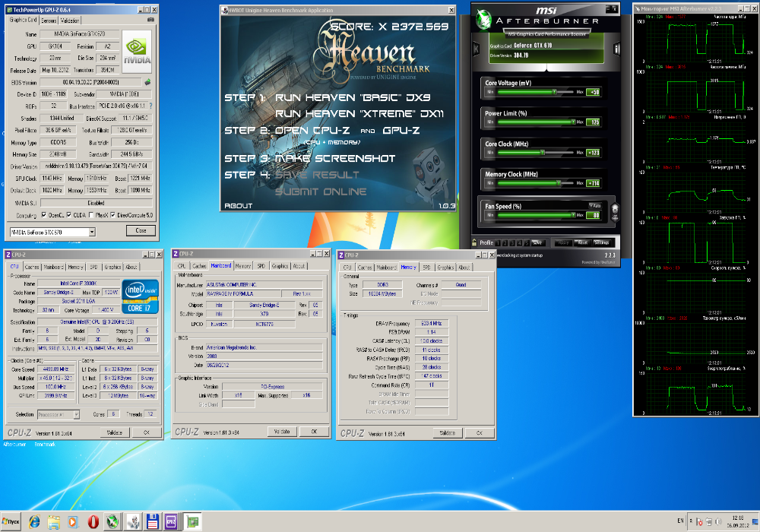The height and width of the screenshot is (532, 760).
Task: Click SUBMIT ONLINE in Heaven Benchmark
Action: pyautogui.click(x=321, y=192)
